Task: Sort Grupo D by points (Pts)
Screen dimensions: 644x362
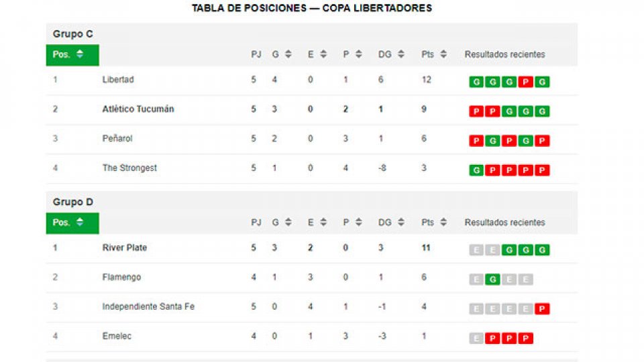Action: (x=433, y=223)
